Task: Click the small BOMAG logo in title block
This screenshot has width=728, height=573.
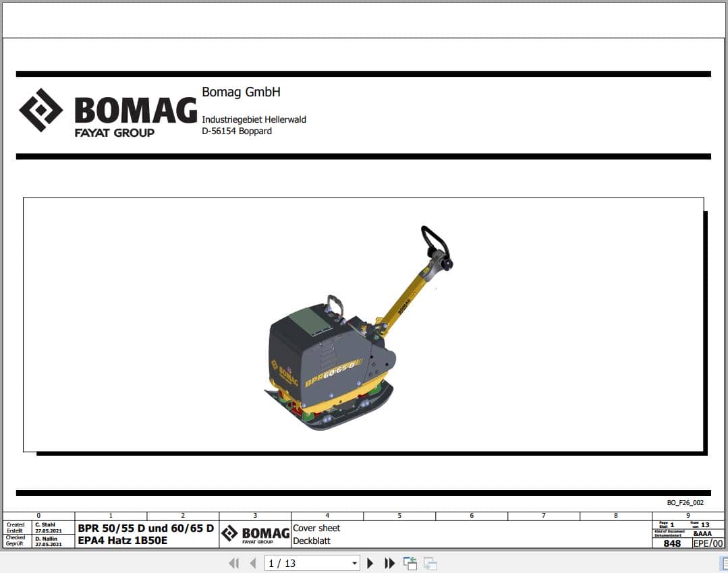Action: 255,535
